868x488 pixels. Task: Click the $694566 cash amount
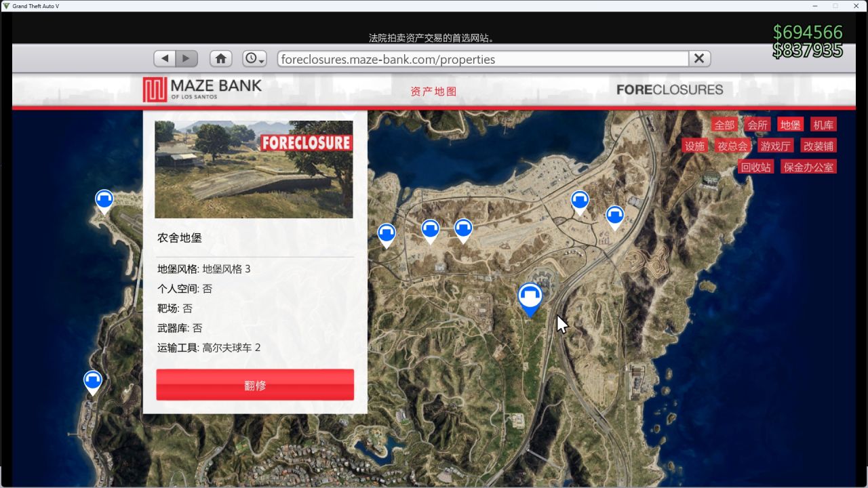(808, 32)
